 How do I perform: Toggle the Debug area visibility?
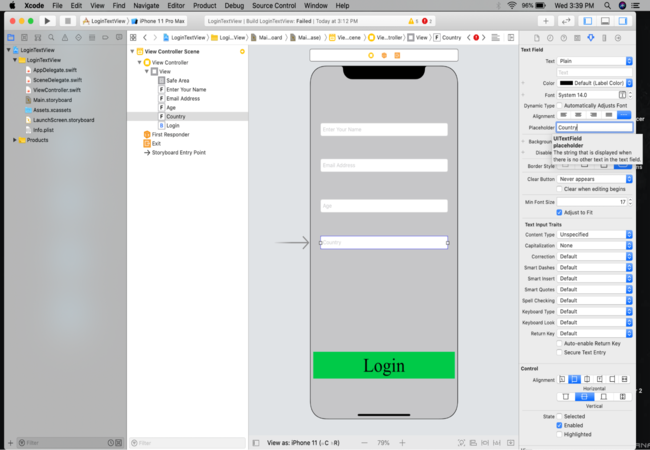[x=605, y=21]
